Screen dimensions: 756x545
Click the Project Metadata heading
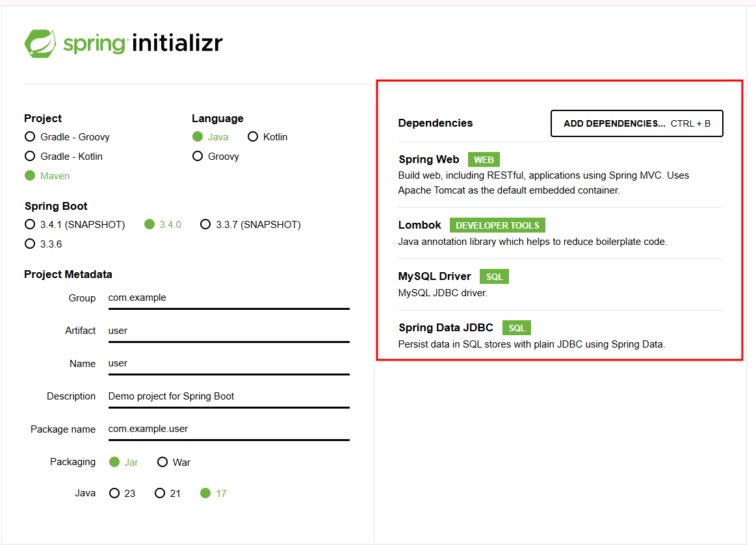click(x=68, y=274)
